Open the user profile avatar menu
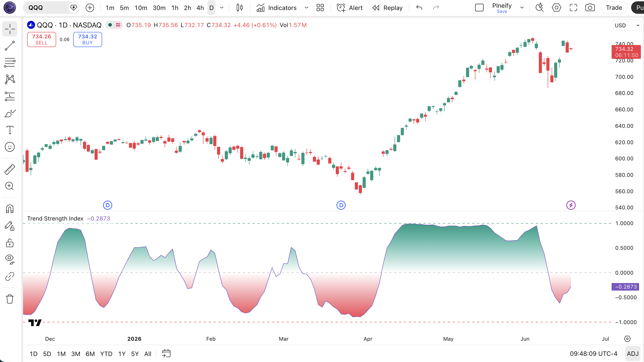This screenshot has width=644, height=362. point(10,8)
